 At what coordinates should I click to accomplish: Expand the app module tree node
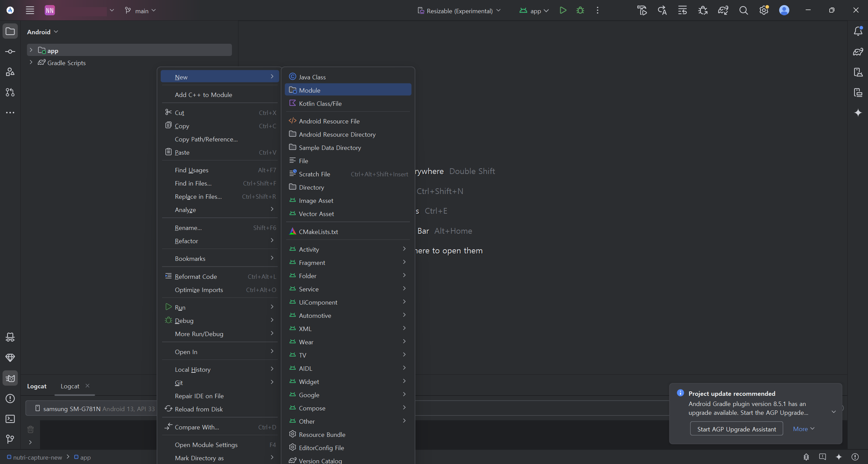(31, 50)
